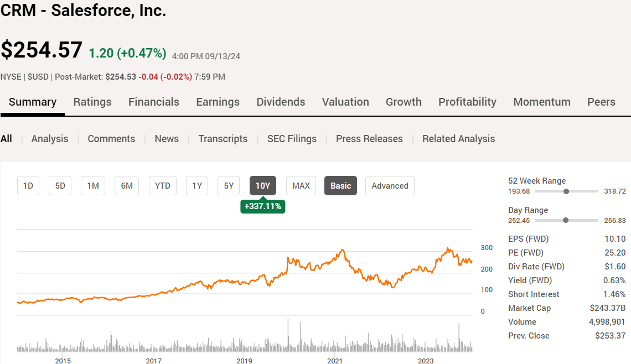
Task: Click the Short Interest value 1.46%
Action: click(614, 294)
